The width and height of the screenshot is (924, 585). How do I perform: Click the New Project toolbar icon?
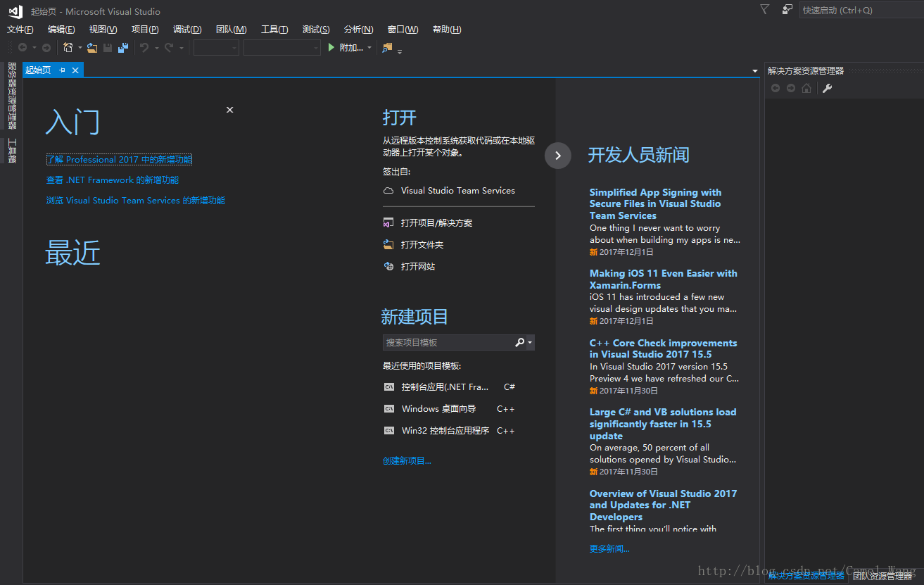(68, 48)
